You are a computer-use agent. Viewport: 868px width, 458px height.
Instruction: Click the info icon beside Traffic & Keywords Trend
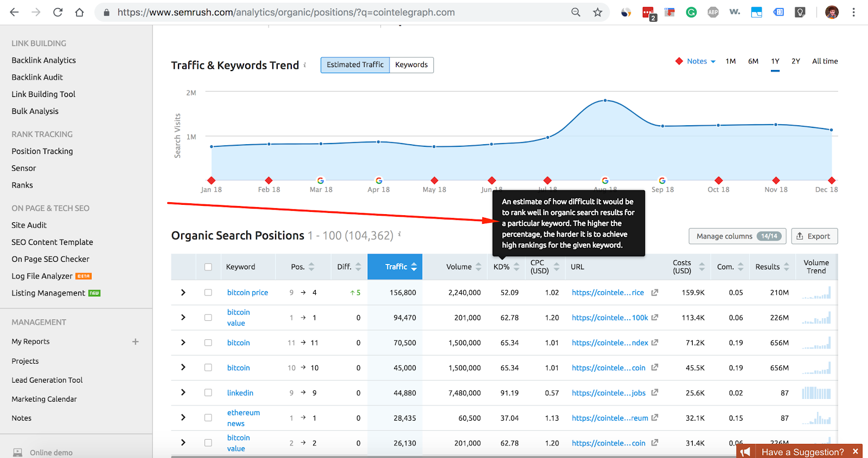click(x=305, y=65)
